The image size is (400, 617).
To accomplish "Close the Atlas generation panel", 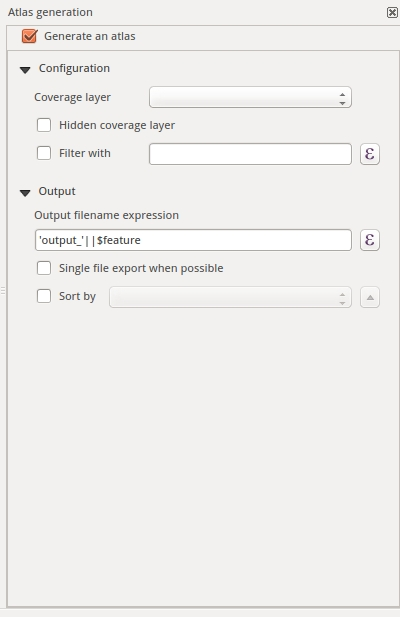I will tap(392, 13).
